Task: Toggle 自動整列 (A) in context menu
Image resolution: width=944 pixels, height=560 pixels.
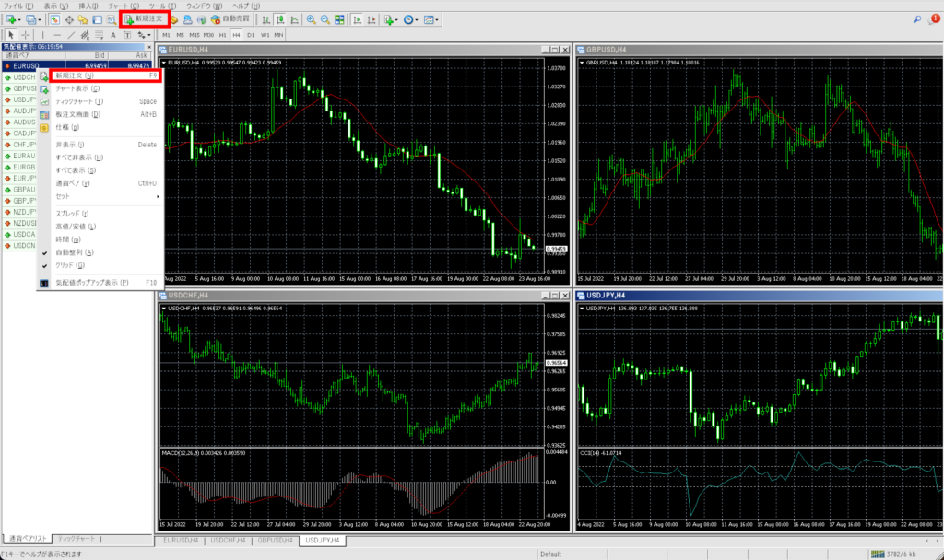Action: (100, 252)
